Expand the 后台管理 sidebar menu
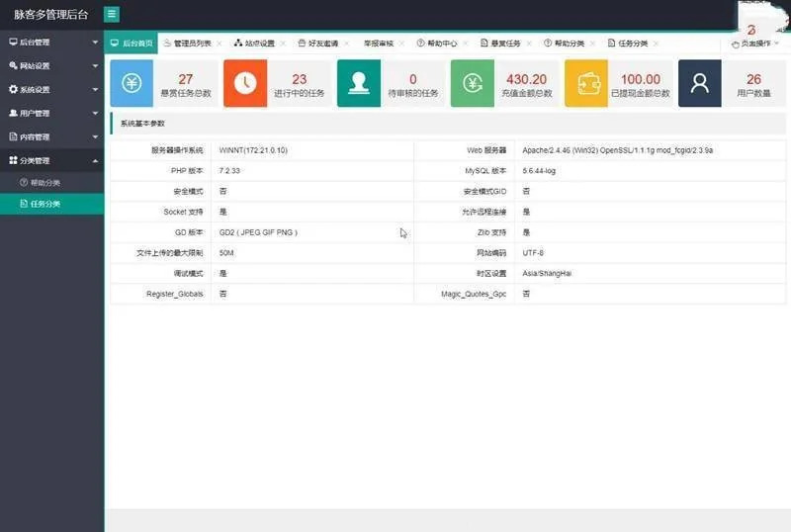 pyautogui.click(x=51, y=43)
